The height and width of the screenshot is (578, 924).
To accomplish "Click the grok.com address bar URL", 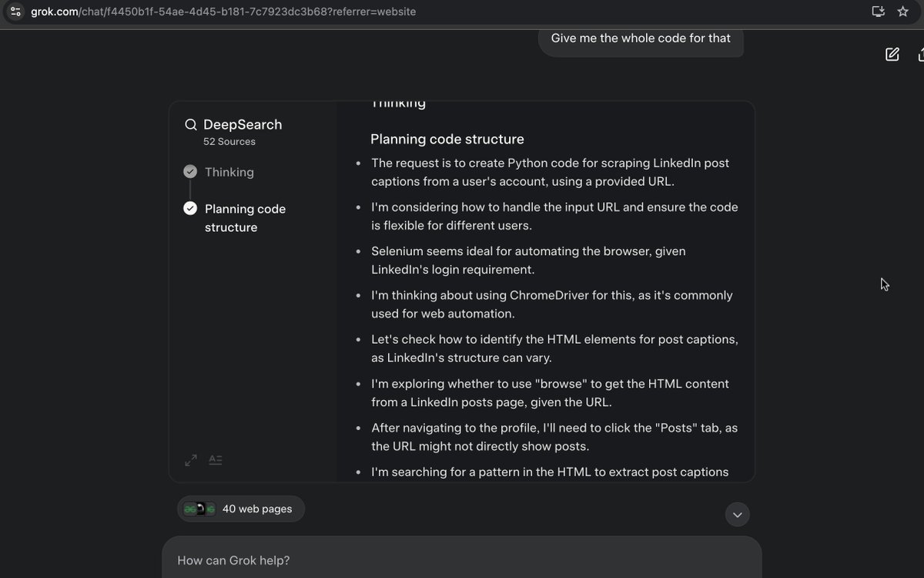I will pyautogui.click(x=223, y=12).
